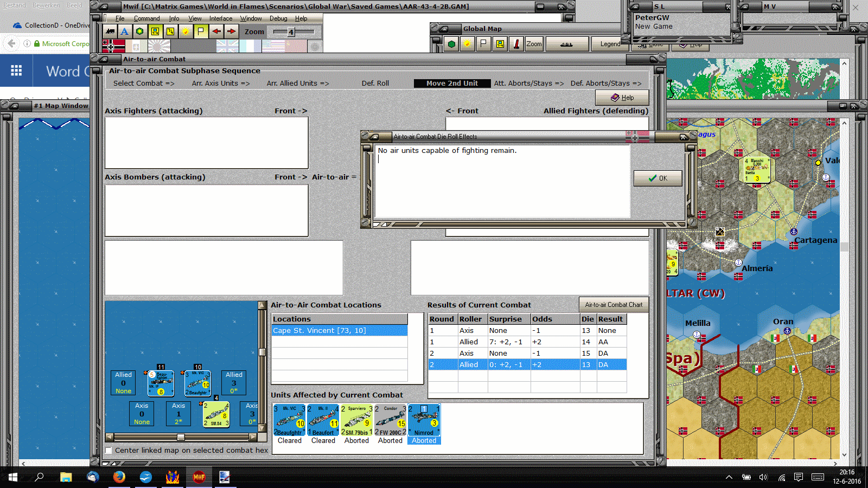The width and height of the screenshot is (868, 488).
Task: Click the map window vertical scrollbar down arrow
Action: (844, 455)
